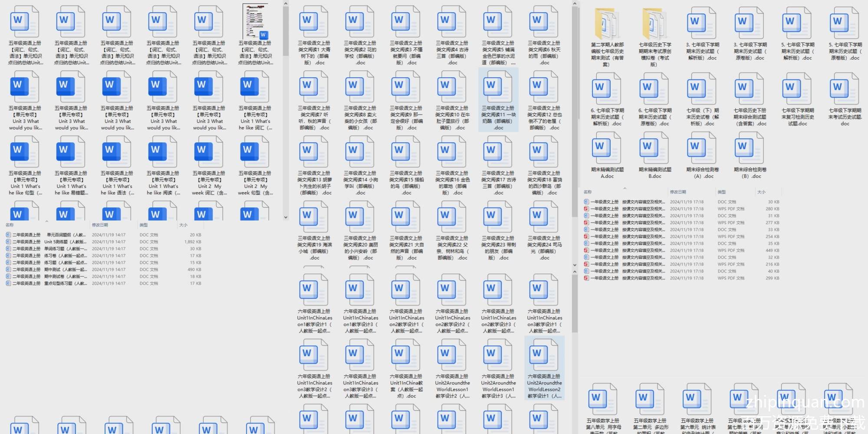Viewport: 868px width, 434px height.
Task: Click scroll down arrow of the 五年级英语 pane
Action: [x=286, y=217]
